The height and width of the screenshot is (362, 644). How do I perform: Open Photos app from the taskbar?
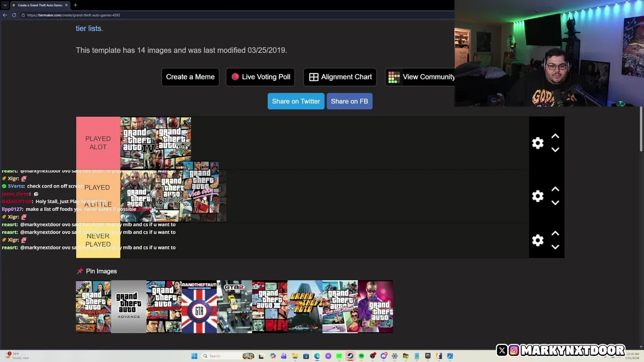(x=450, y=356)
